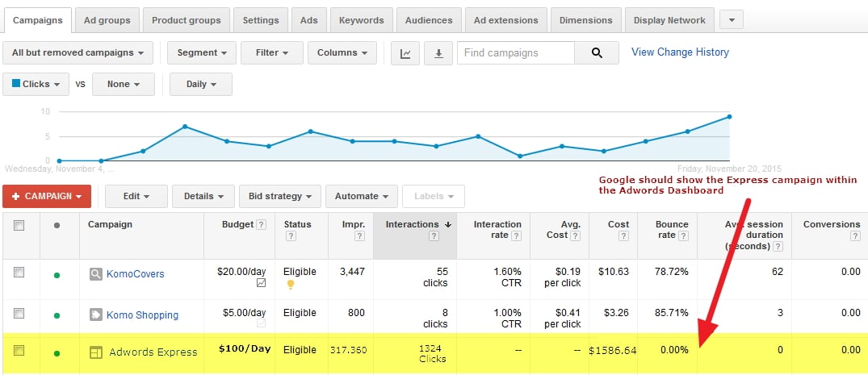Open the Audiences tab
This screenshot has height=375, width=868.
(429, 20)
